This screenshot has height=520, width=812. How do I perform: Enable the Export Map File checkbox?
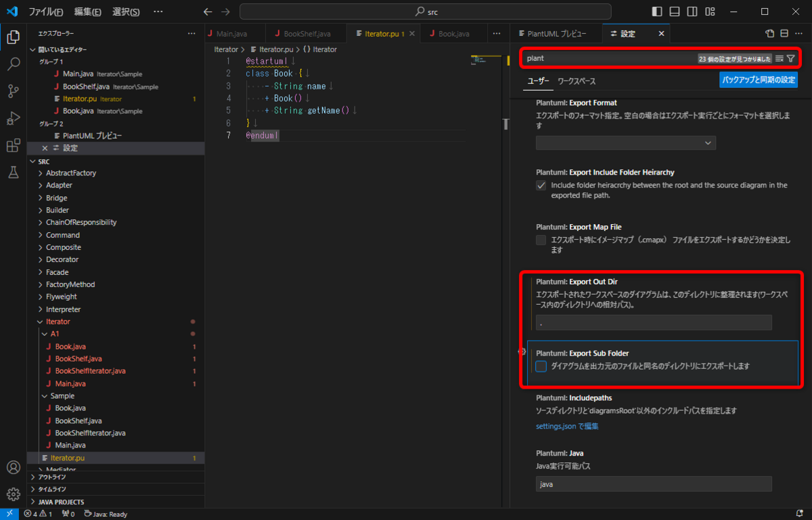pos(540,240)
